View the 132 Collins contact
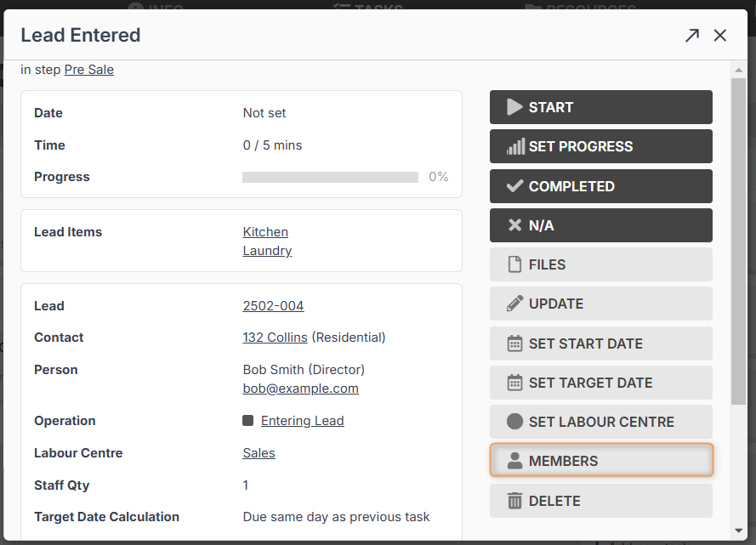 275,338
